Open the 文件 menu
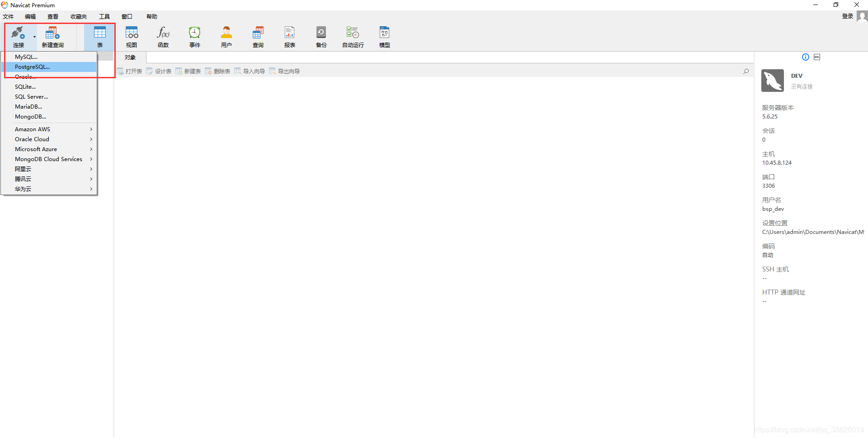 8,17
